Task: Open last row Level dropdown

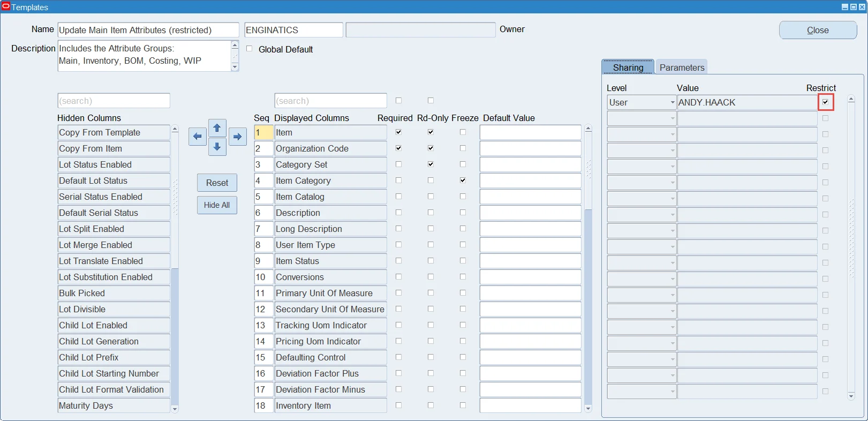Action: coord(673,392)
